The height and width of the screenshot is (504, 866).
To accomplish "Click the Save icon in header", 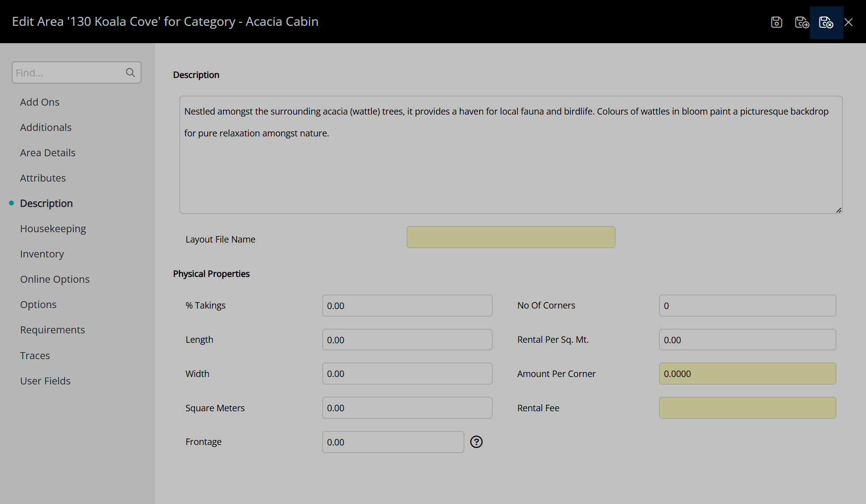I will 776,22.
